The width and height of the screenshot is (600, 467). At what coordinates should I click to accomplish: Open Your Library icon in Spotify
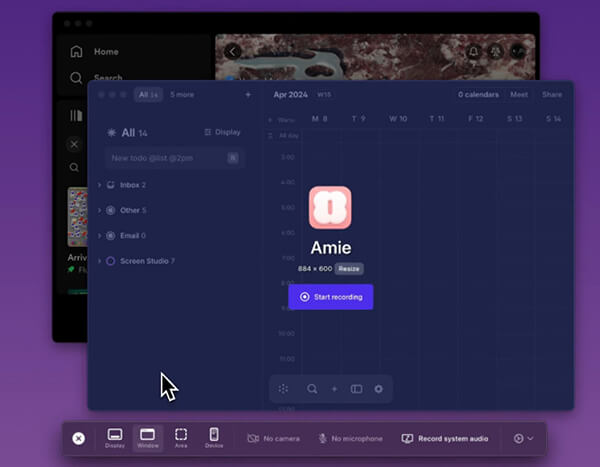pos(76,115)
